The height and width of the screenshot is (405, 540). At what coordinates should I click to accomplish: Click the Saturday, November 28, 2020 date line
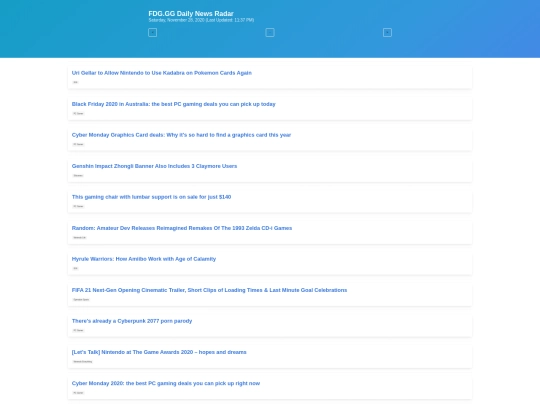point(201,20)
